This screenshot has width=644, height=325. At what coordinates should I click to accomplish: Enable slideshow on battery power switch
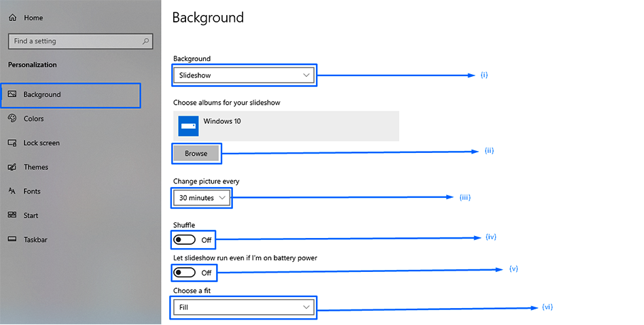185,273
